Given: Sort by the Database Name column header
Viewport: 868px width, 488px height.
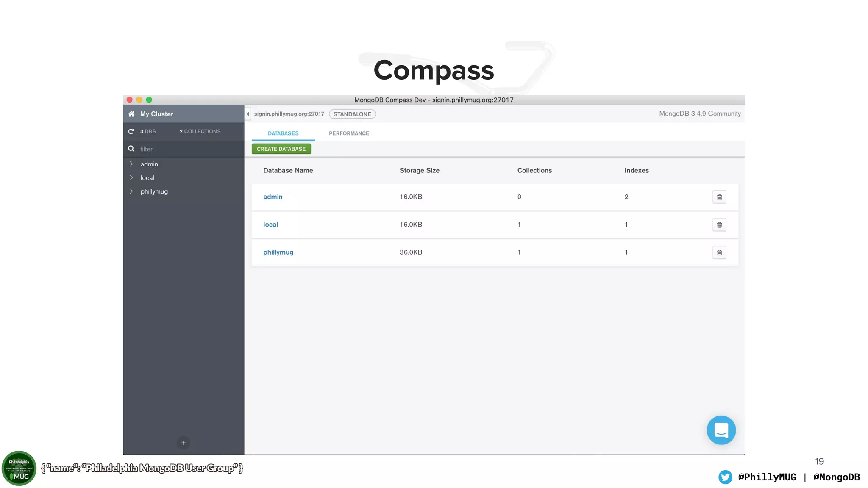Looking at the screenshot, I should coord(288,170).
